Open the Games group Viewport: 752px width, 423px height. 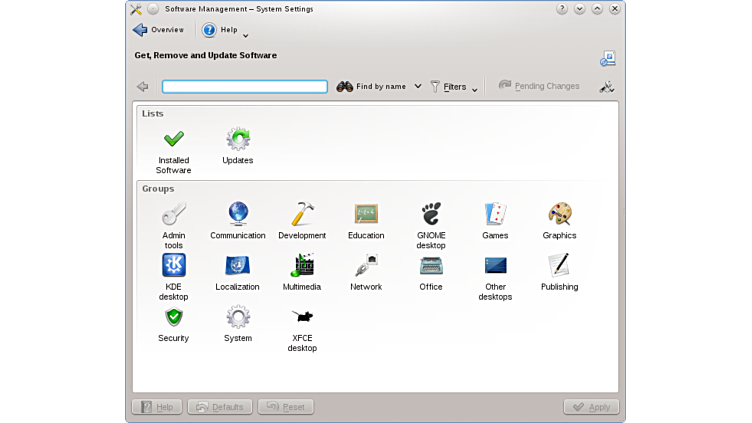[495, 215]
